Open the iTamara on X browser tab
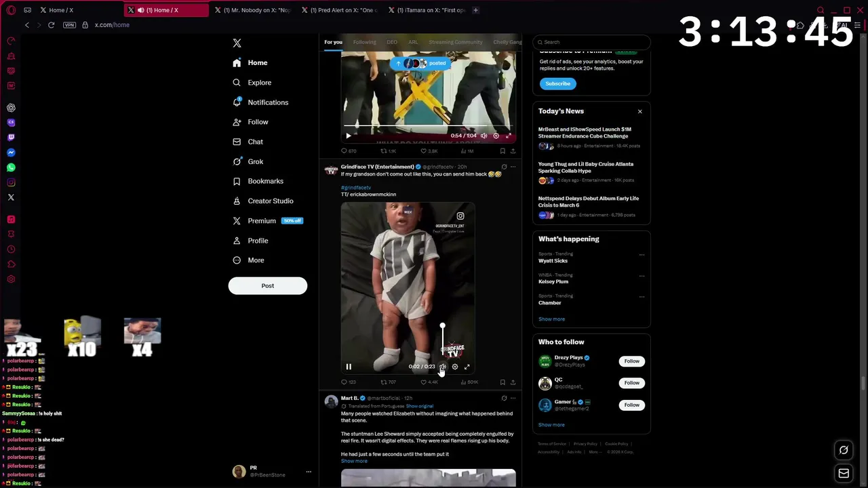The height and width of the screenshot is (488, 868). click(427, 10)
